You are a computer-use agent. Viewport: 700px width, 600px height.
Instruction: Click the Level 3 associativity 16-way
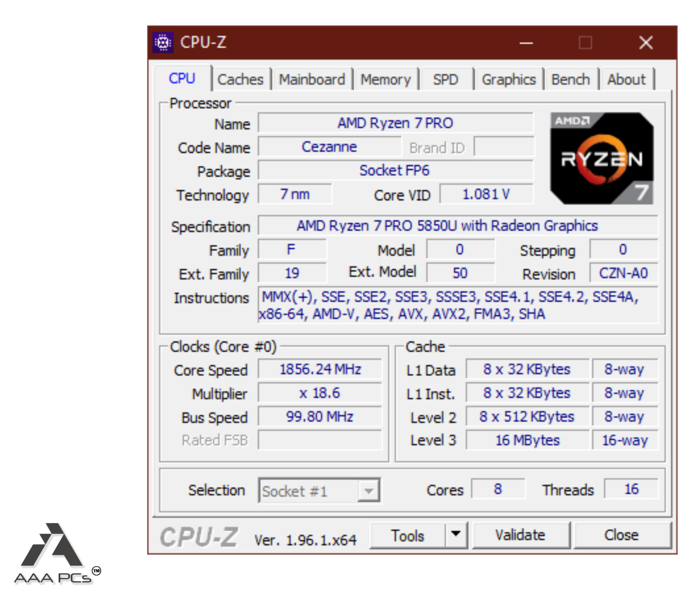[x=625, y=440]
